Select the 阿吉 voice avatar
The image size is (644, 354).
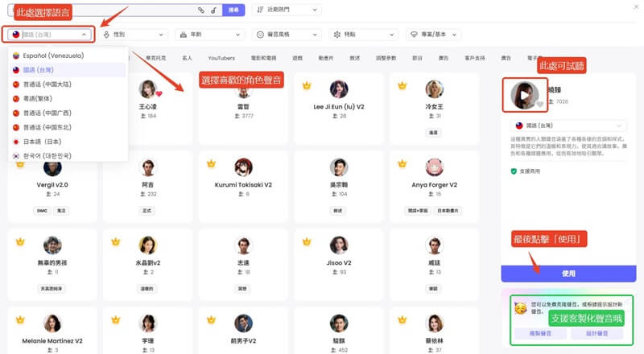pos(147,167)
